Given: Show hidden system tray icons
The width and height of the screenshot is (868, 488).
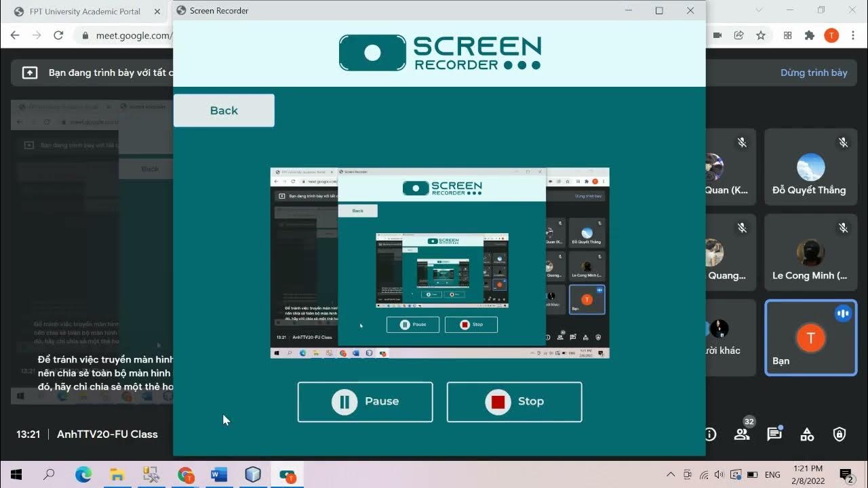Looking at the screenshot, I should [671, 474].
